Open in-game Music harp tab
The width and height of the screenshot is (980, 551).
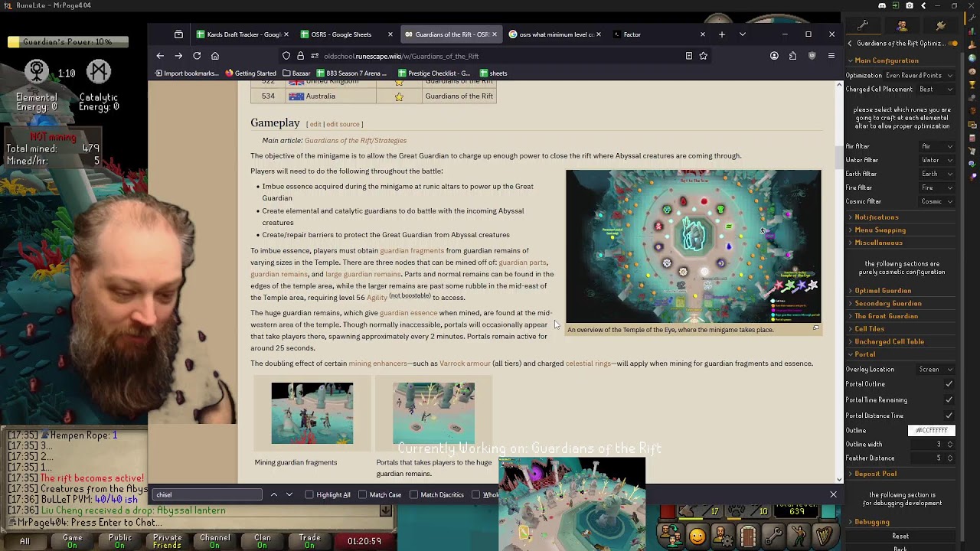click(825, 536)
